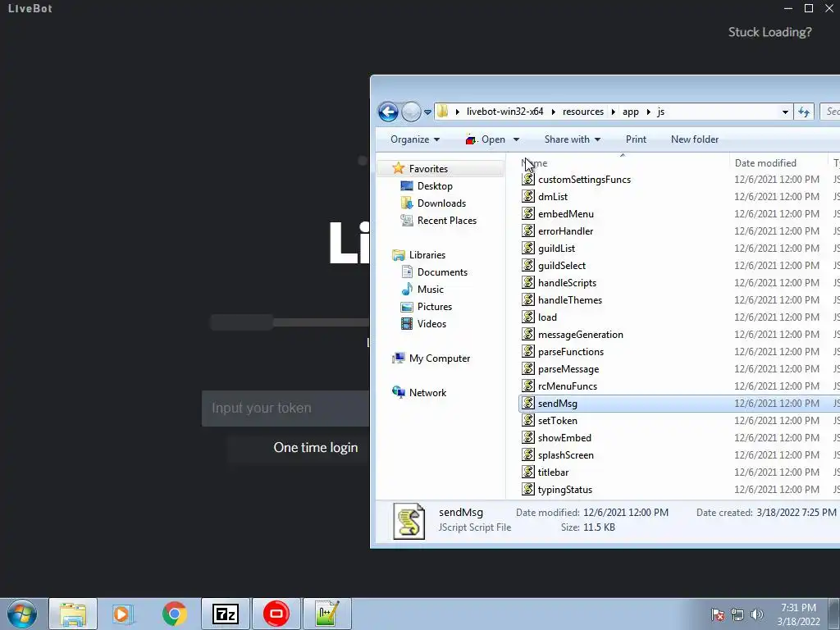Click the LiveBot loading progress bar

click(x=290, y=322)
